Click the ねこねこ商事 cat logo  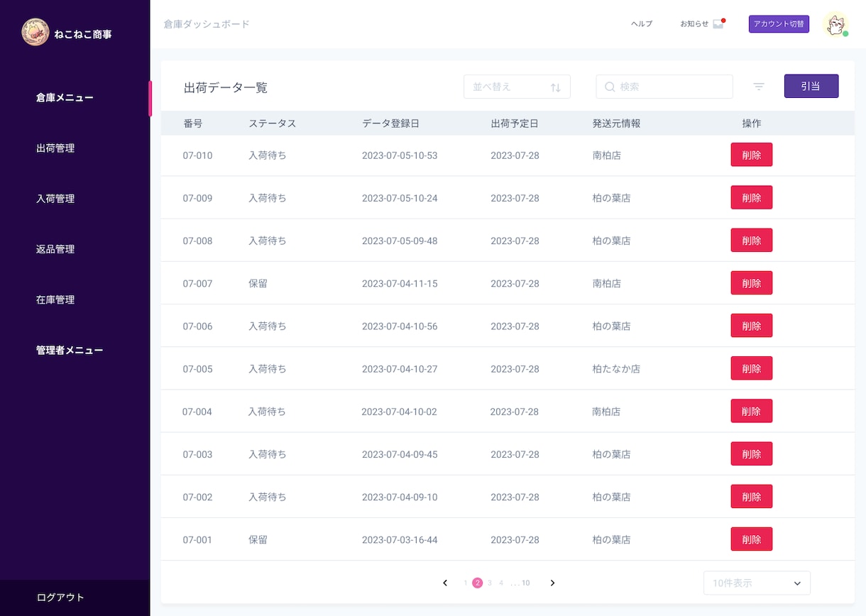pos(35,32)
